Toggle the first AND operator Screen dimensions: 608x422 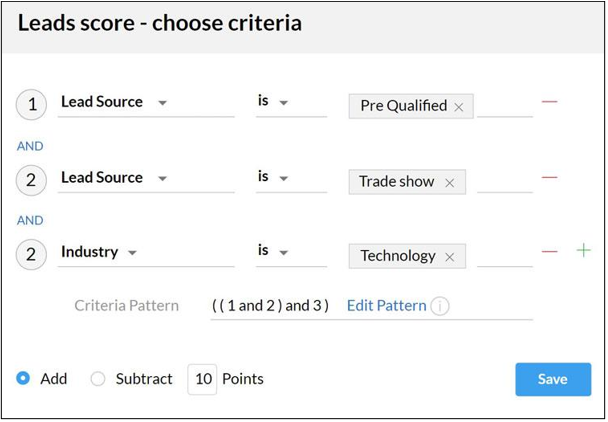click(x=30, y=146)
